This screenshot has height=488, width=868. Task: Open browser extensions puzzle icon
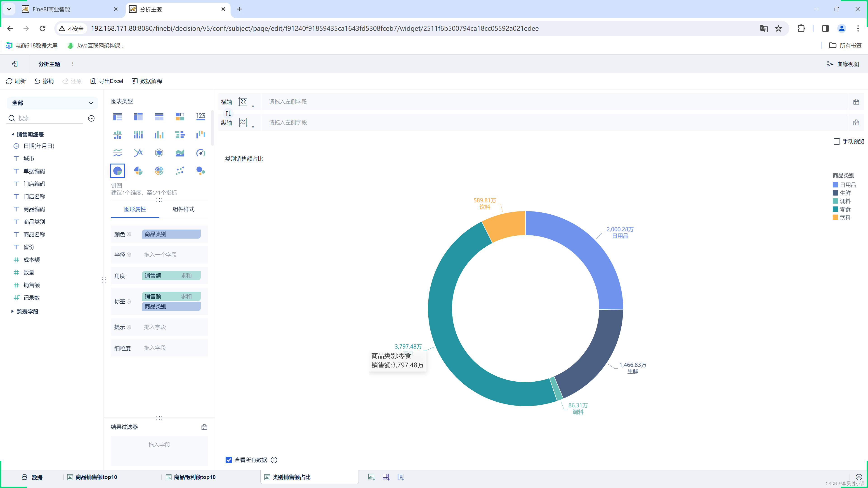[801, 29]
